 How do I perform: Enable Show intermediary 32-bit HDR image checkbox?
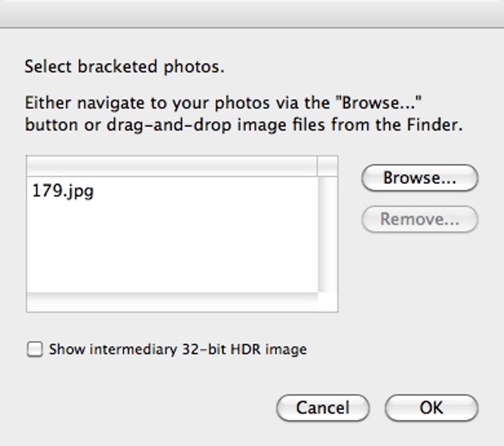coord(34,349)
